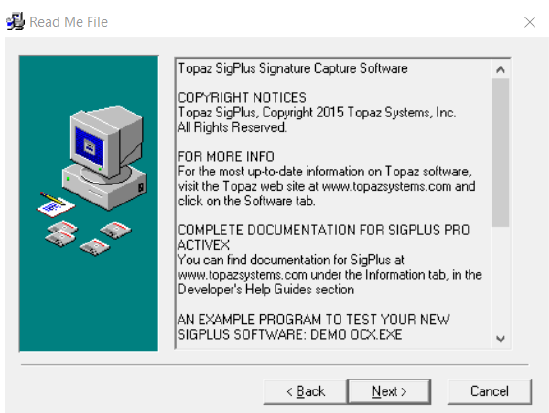Click the bottom floppy disk graphic
Screen dimensions: 549x413
click(x=95, y=247)
